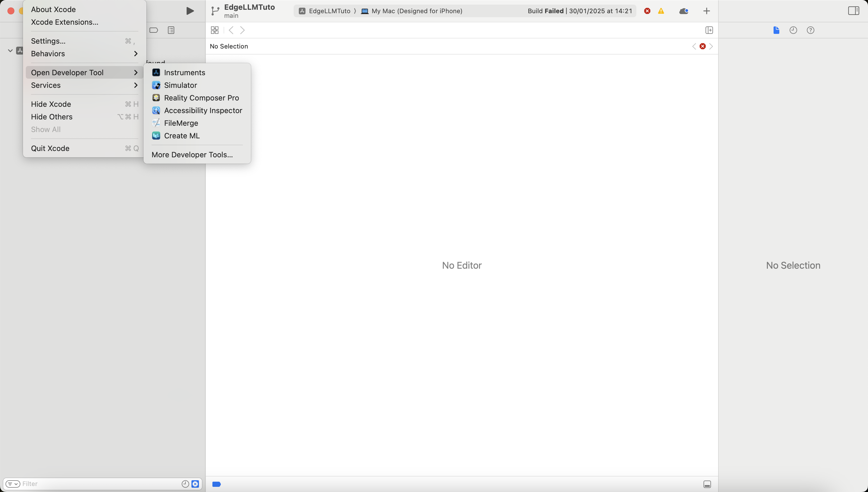868x492 pixels.
Task: Open Instruments from the developer tools submenu
Action: 184,72
